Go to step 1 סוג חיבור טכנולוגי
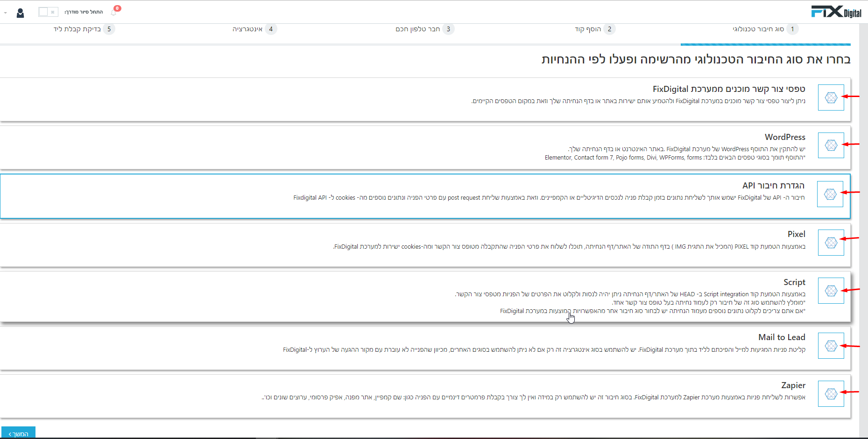 coord(765,29)
